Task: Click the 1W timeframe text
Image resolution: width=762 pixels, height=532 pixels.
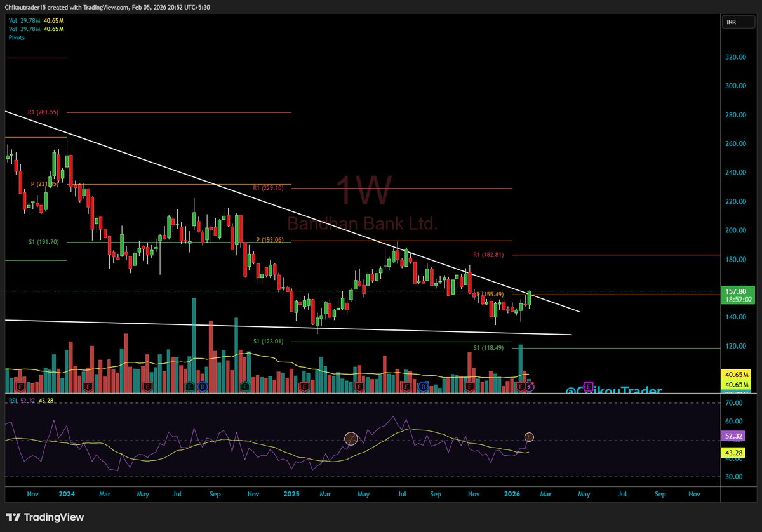Action: pyautogui.click(x=364, y=190)
